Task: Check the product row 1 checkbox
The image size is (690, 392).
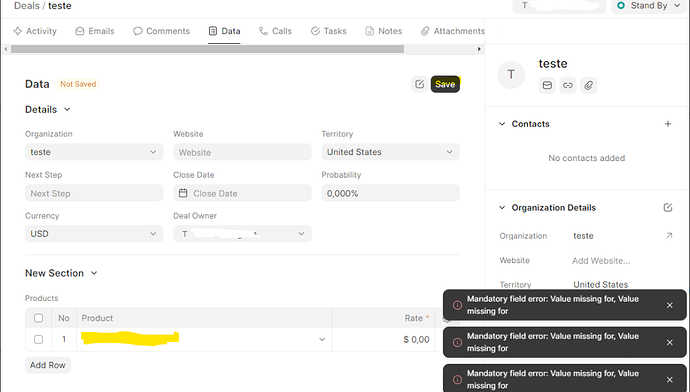Action: pyautogui.click(x=39, y=339)
